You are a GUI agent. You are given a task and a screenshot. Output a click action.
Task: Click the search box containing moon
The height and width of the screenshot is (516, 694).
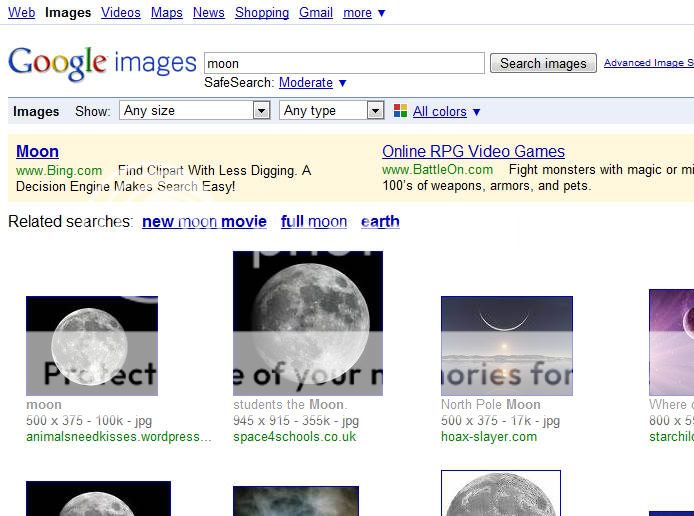tap(344, 63)
